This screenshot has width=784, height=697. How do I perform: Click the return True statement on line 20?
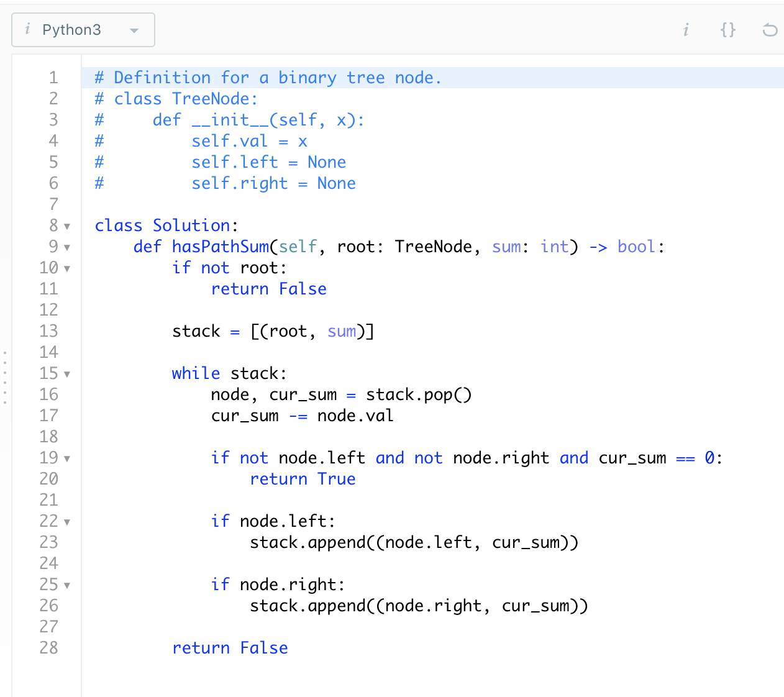click(303, 478)
